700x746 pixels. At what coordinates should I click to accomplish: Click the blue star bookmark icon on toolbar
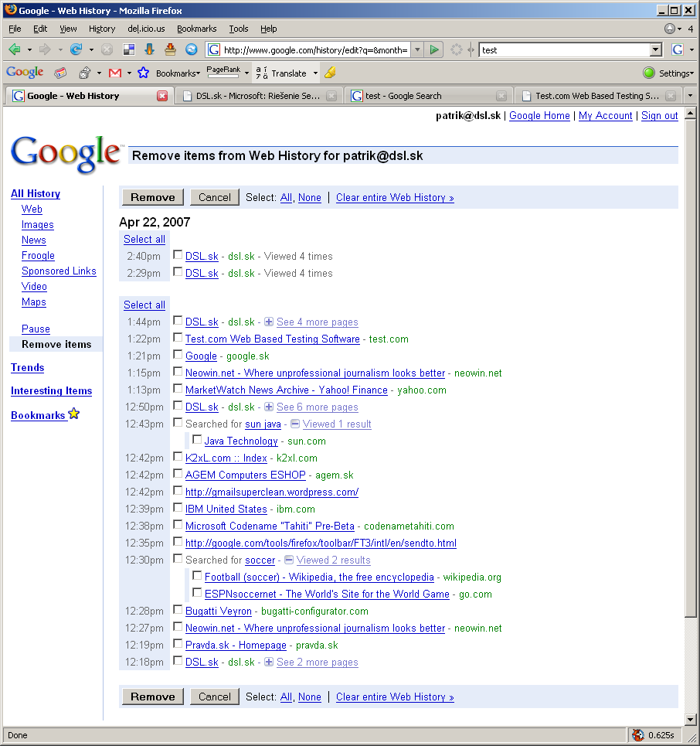point(143,73)
